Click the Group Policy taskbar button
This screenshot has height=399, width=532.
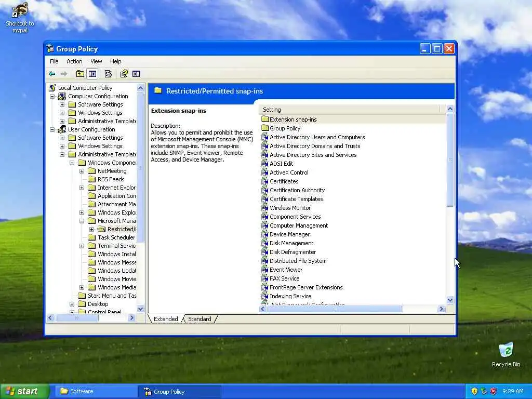pos(179,392)
